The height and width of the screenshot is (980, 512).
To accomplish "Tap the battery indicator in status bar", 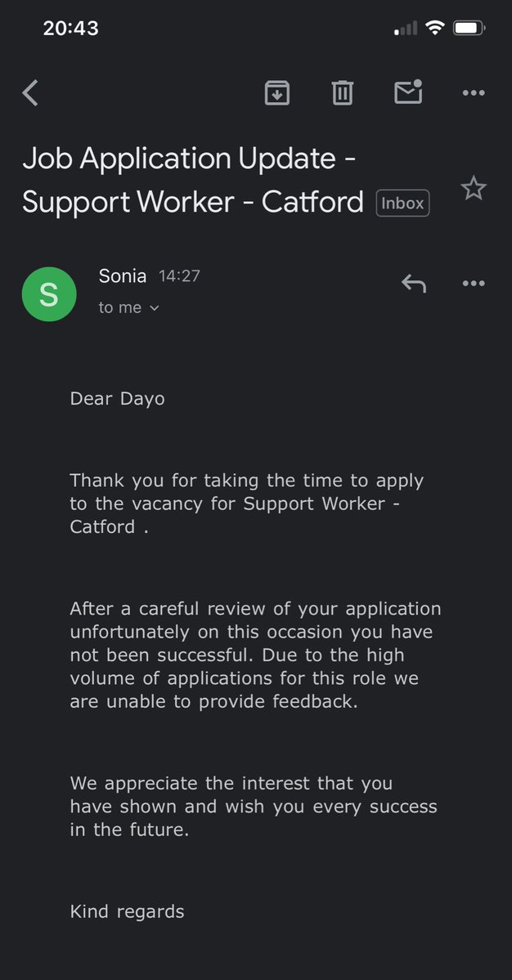I will click(x=469, y=28).
